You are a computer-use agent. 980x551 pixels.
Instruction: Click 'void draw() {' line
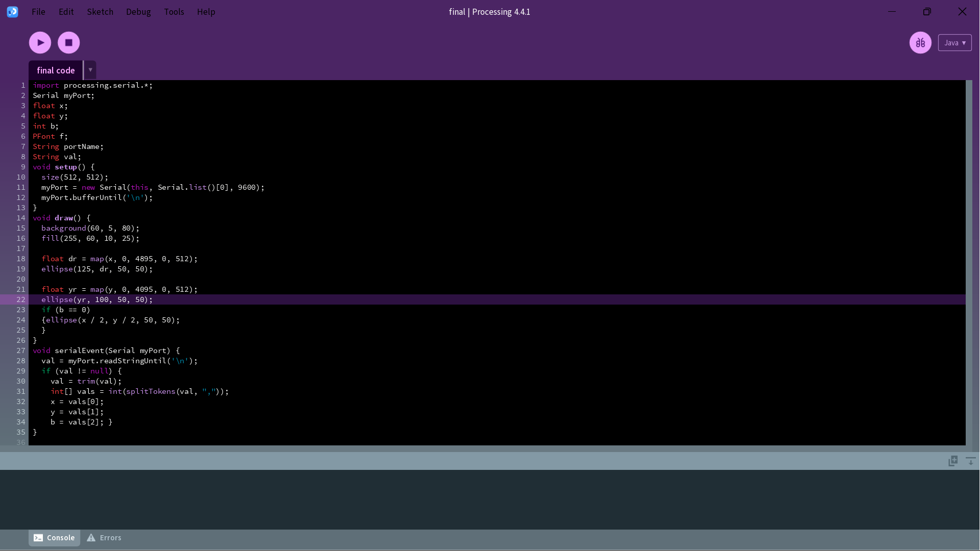[61, 218]
